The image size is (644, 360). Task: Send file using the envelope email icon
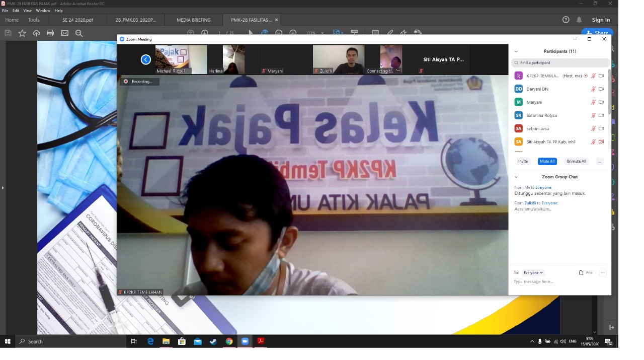pos(64,33)
